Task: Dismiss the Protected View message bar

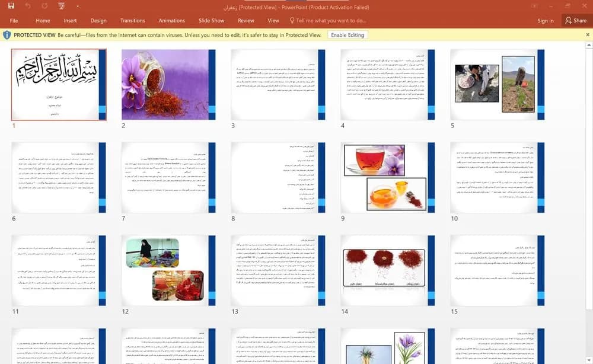Action: coord(588,35)
